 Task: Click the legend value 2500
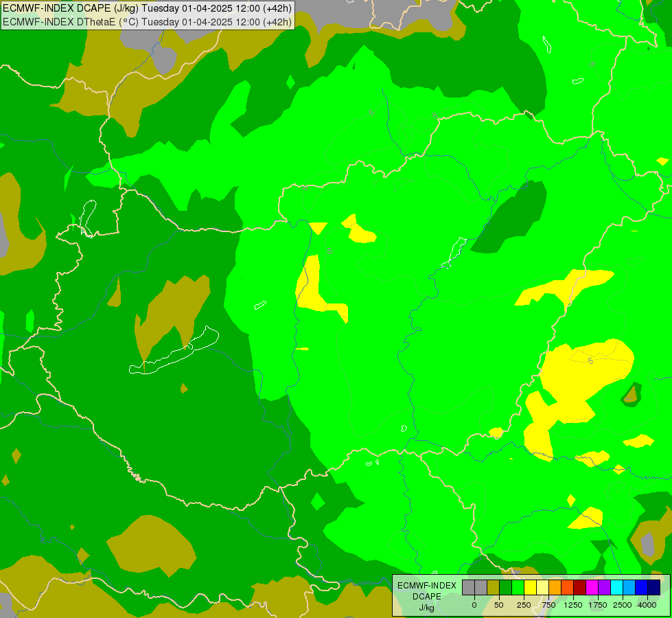point(623,605)
